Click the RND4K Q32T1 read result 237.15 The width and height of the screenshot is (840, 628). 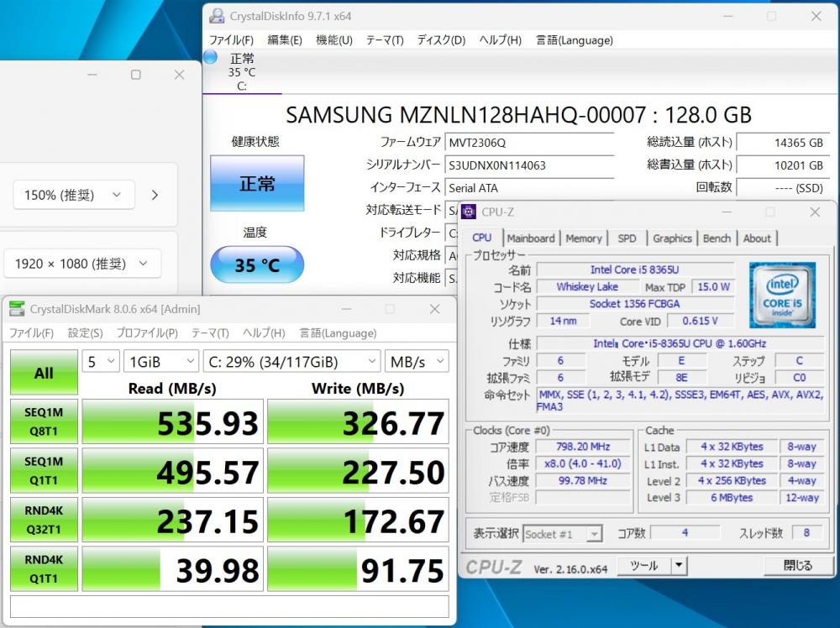point(172,521)
